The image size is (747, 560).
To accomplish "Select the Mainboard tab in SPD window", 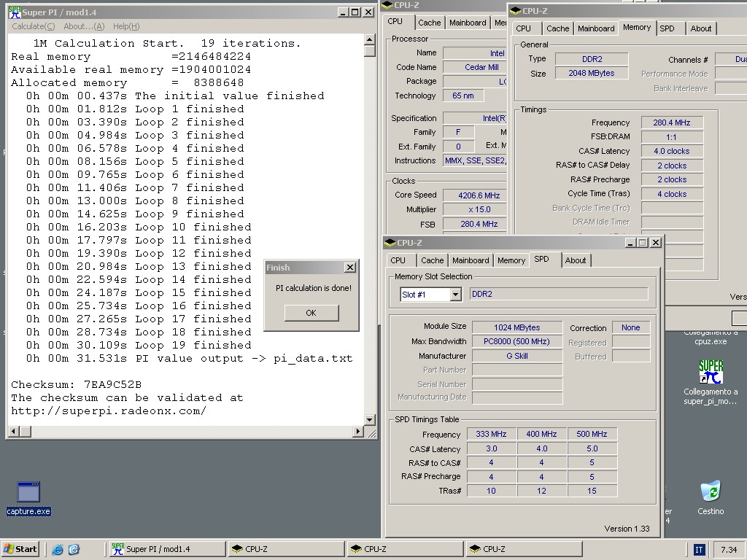I will click(471, 260).
